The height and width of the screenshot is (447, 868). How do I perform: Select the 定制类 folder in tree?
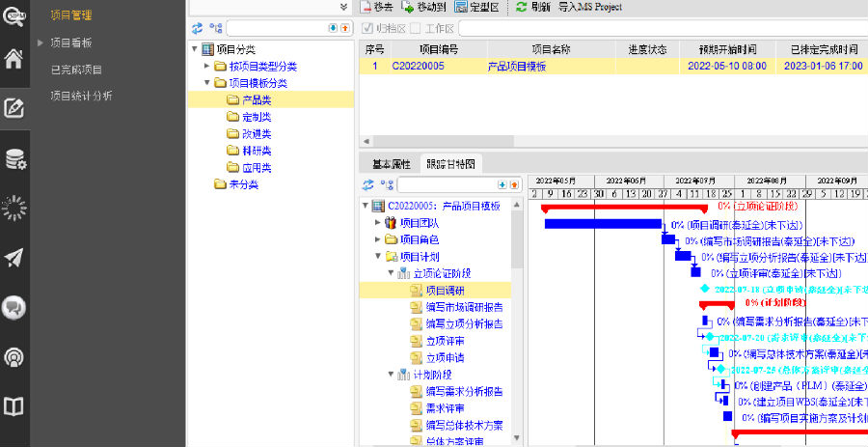pyautogui.click(x=256, y=117)
